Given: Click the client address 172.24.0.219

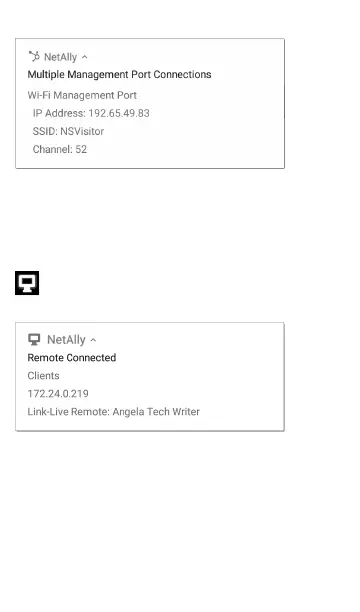Looking at the screenshot, I should pos(58,393).
